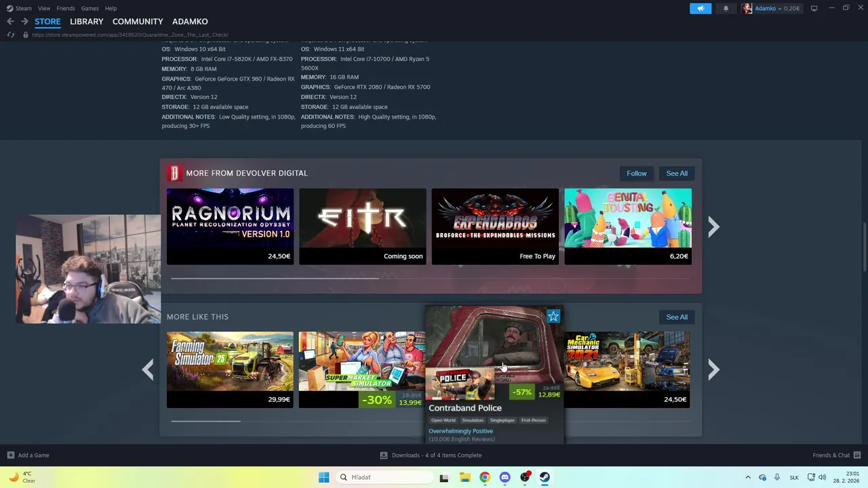Open the EITR game card
868x488 pixels.
363,226
